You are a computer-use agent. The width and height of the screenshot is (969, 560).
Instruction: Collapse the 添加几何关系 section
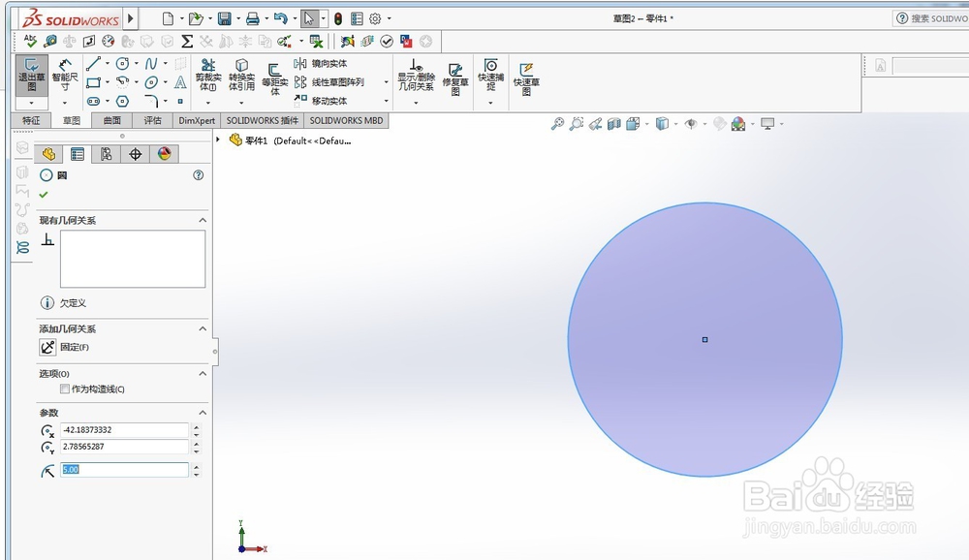pos(203,328)
